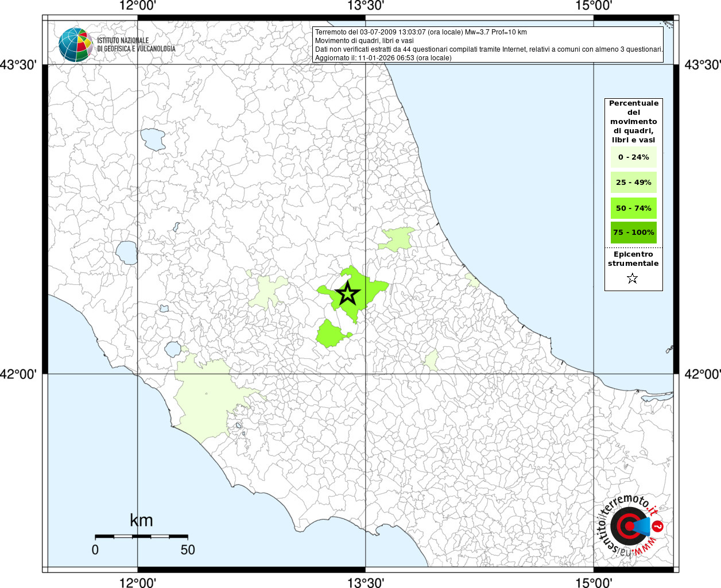Click the bright green municipality south of the epicenter
The image size is (721, 588).
point(331,334)
